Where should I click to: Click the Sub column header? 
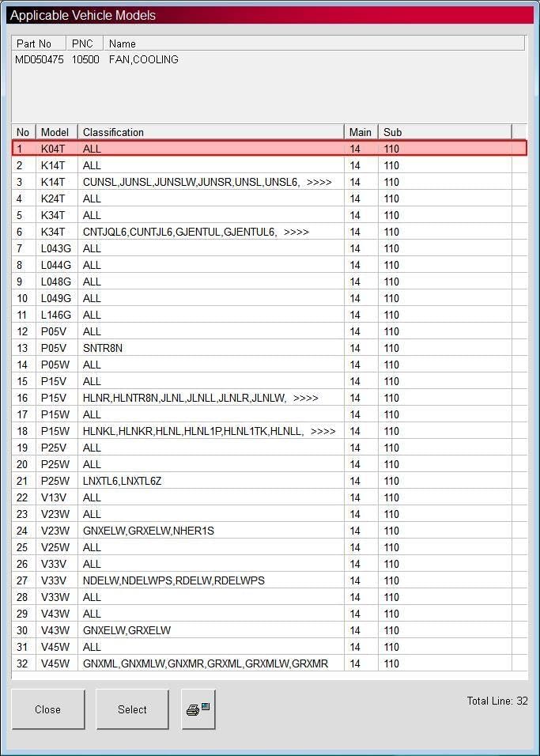pos(444,132)
